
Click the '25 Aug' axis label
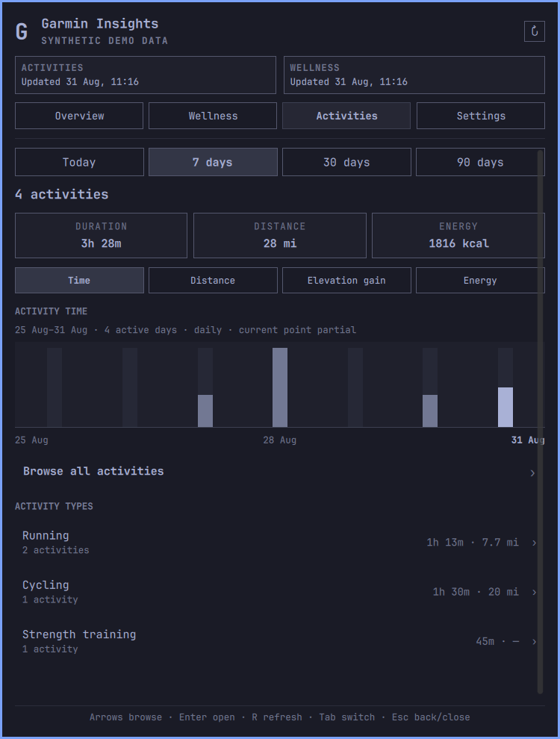click(31, 440)
